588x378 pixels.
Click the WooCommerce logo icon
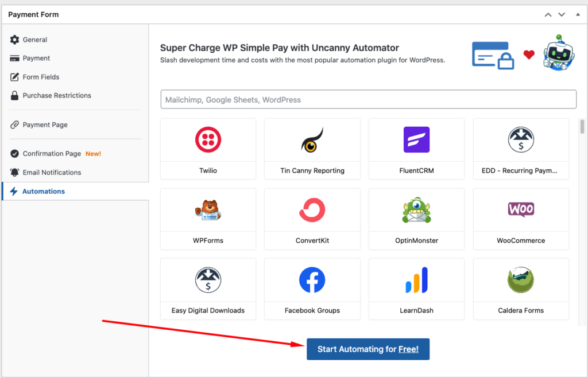521,209
